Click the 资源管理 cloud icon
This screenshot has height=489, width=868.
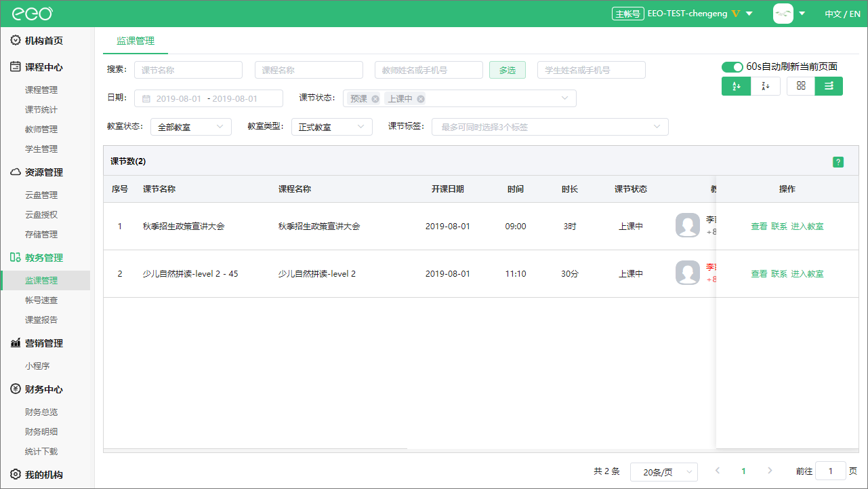pyautogui.click(x=16, y=172)
